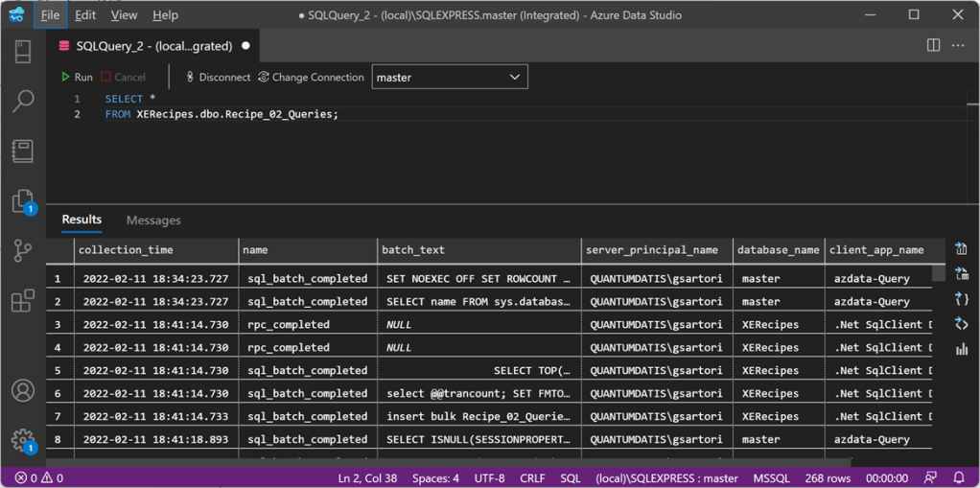Open the editor More Actions ellipsis
This screenshot has width=980, height=488.
tap(958, 45)
